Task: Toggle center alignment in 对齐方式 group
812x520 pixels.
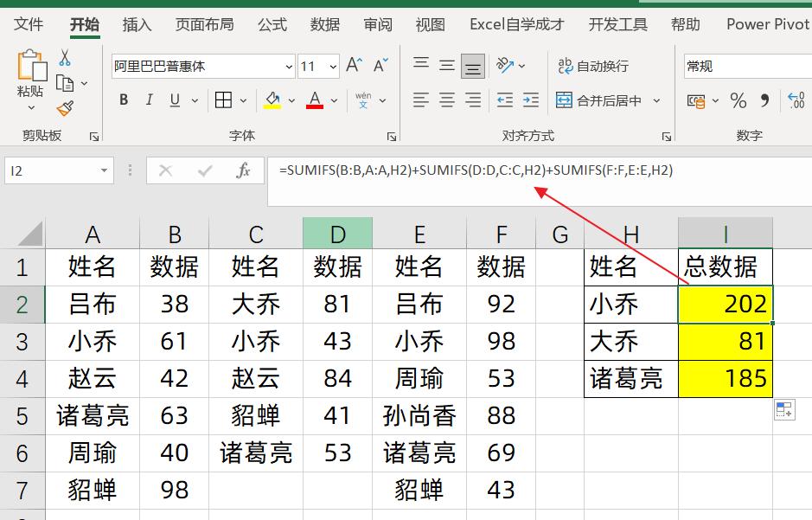Action: coord(446,100)
